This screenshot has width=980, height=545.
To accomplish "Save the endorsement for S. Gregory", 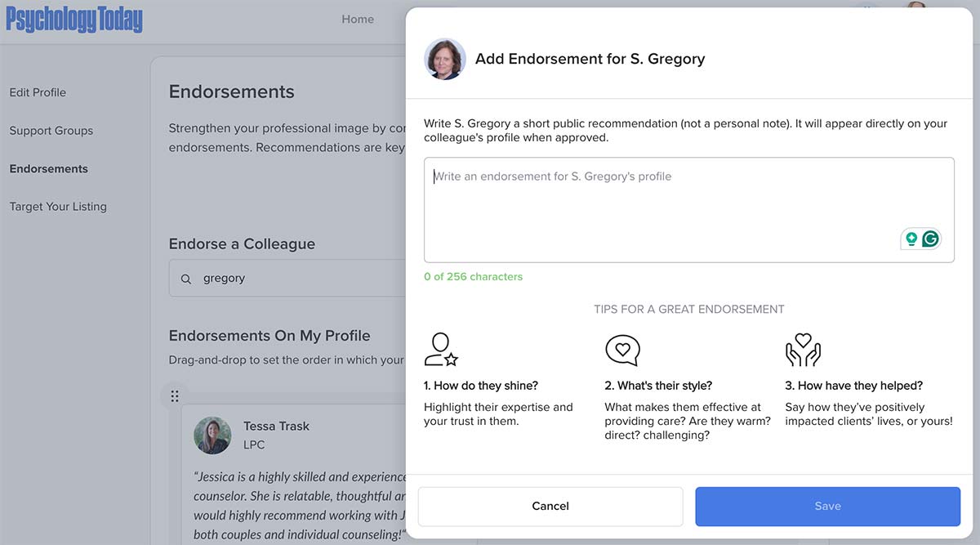I will click(x=827, y=506).
